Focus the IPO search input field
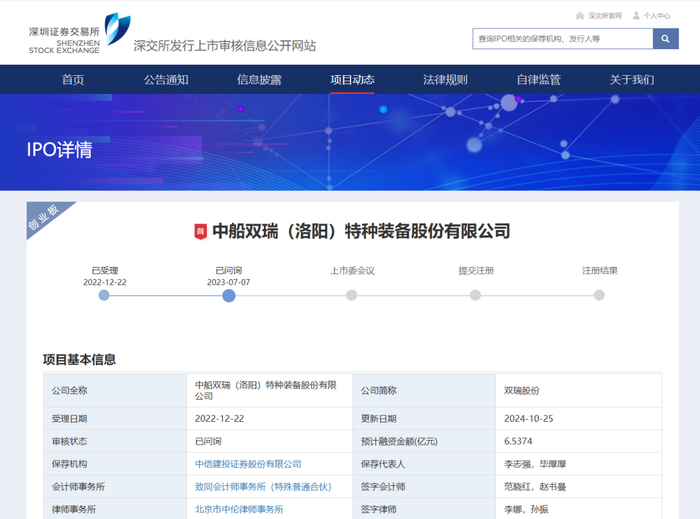The image size is (700, 519). click(x=562, y=39)
